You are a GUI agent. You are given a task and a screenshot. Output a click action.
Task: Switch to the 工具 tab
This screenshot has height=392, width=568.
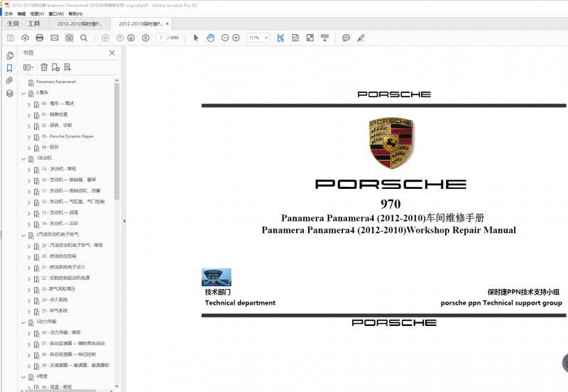pyautogui.click(x=33, y=23)
